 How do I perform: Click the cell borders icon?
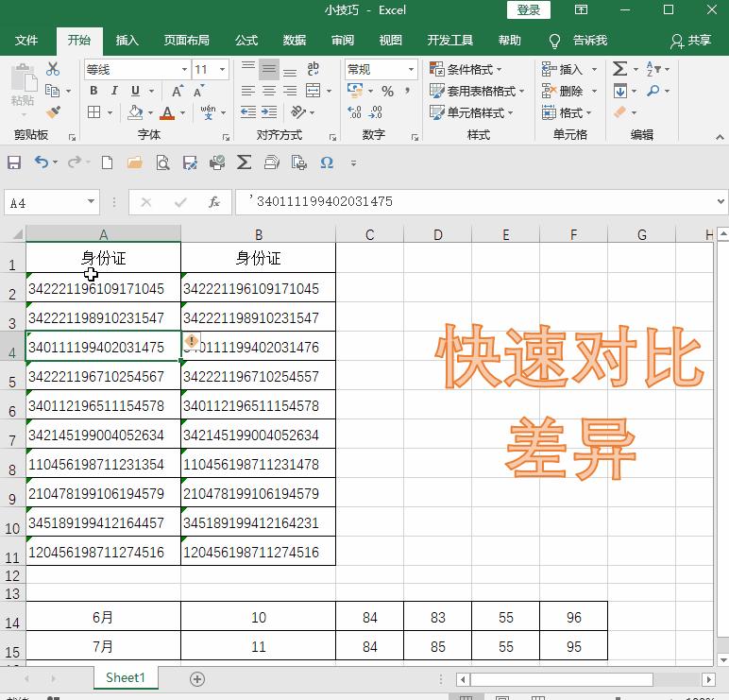[94, 112]
